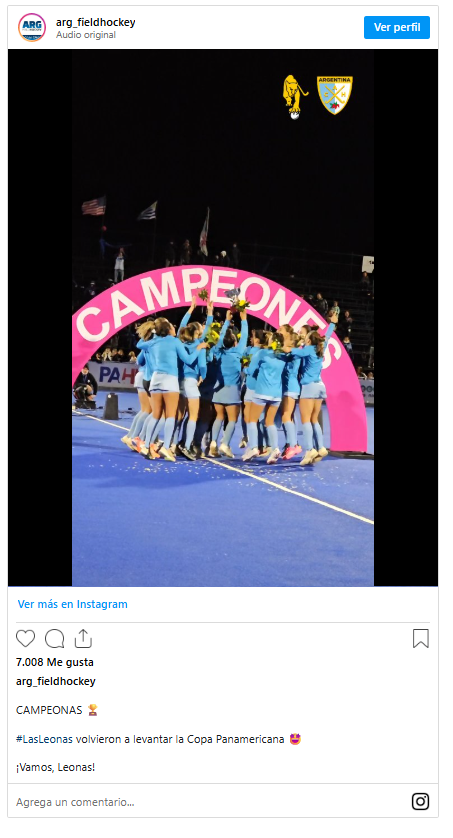Play the CAMPEONES celebration video
This screenshot has width=453, height=838.
[223, 318]
